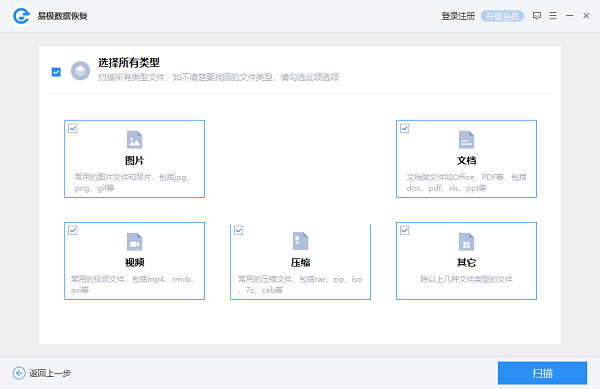Toggle the 选择所有类型 checkbox
This screenshot has width=600, height=389.
tap(56, 72)
